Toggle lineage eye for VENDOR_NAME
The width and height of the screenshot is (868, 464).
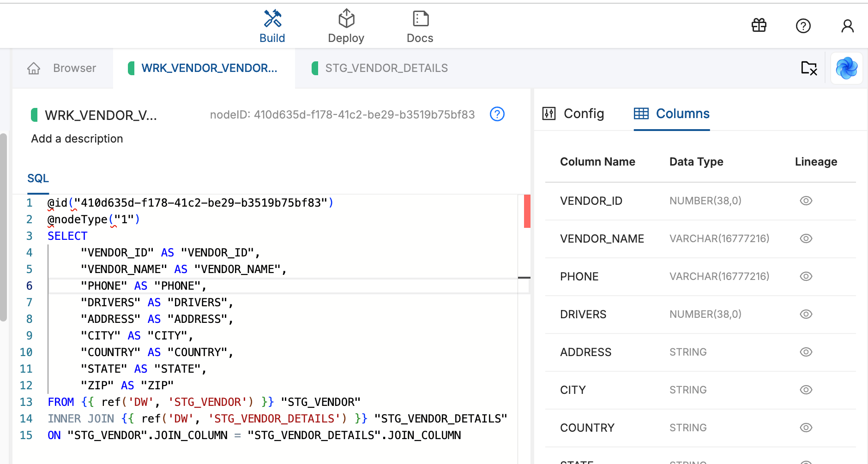coord(806,238)
